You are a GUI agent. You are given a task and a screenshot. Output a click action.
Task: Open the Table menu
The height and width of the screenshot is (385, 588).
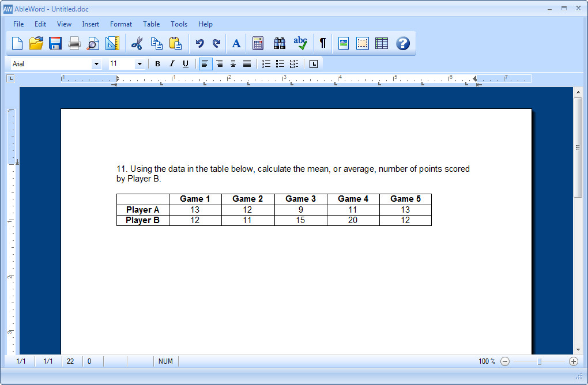click(x=151, y=24)
